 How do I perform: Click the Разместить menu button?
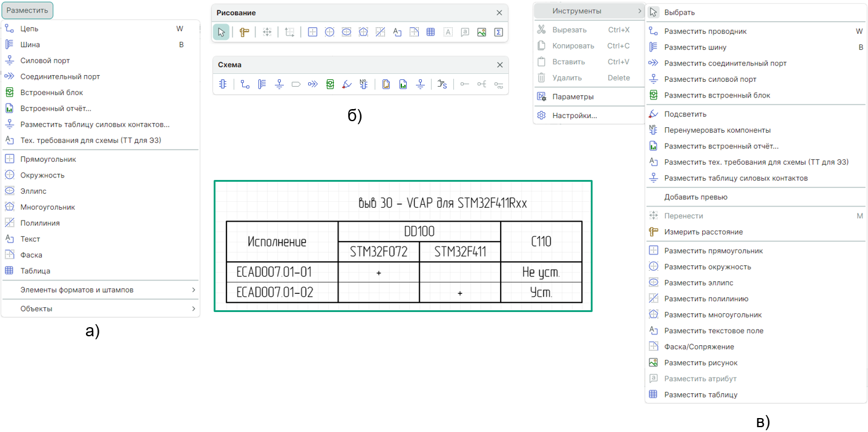click(x=27, y=10)
